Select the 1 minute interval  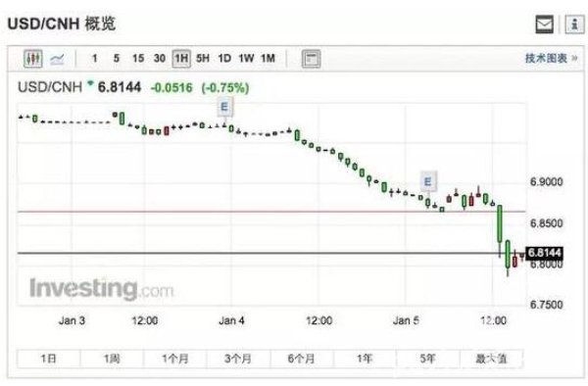tap(94, 59)
